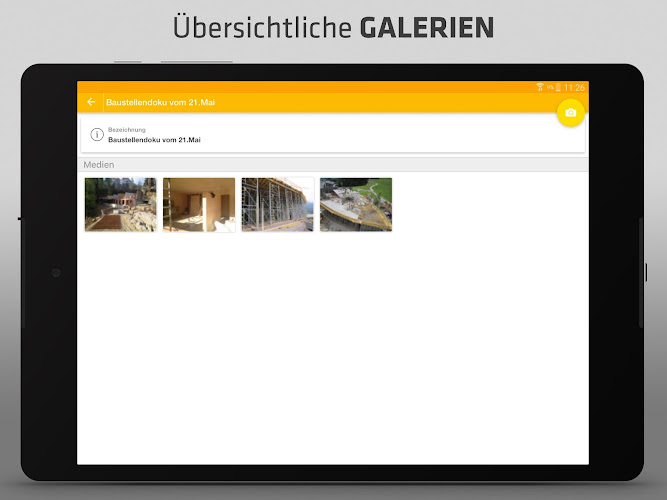Open the camera with the yellow button

click(x=570, y=113)
